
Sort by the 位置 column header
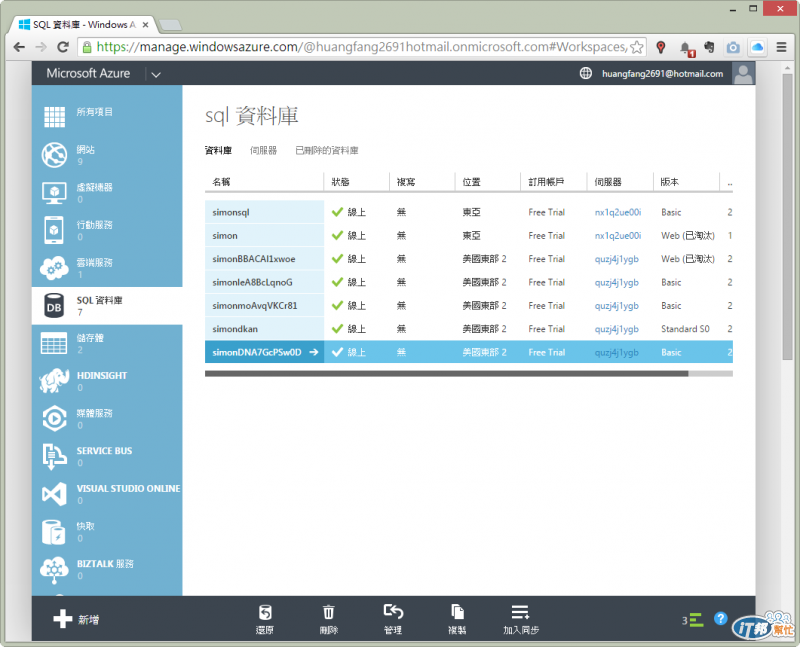[x=471, y=182]
